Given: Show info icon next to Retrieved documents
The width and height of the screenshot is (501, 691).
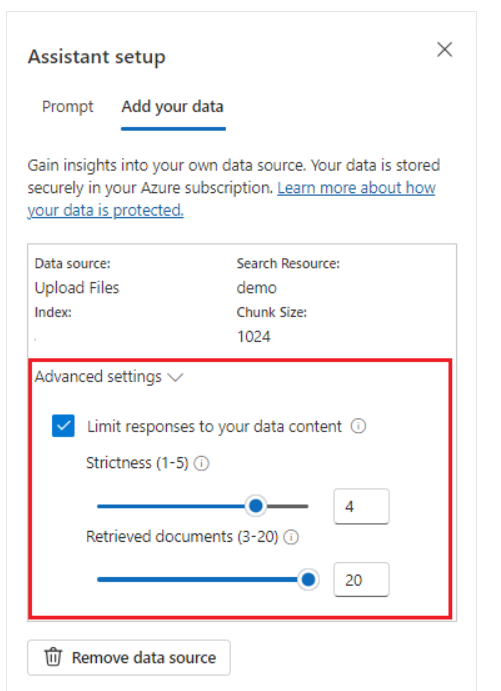Looking at the screenshot, I should 291,537.
